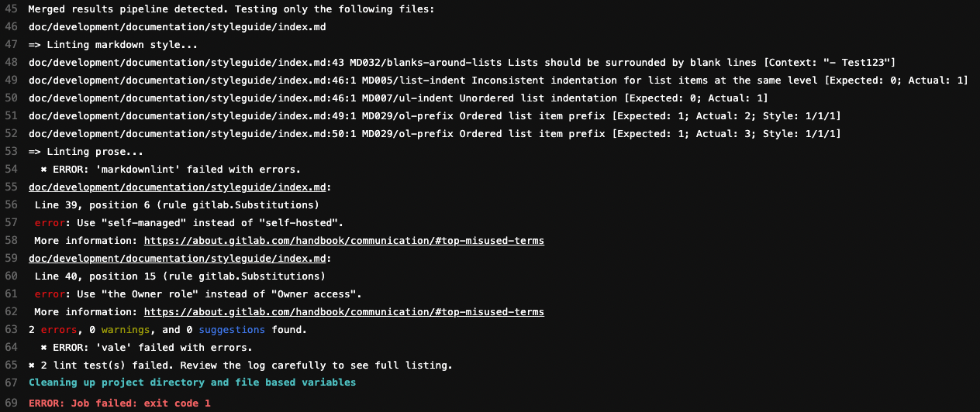
Task: Open the top-misused-terms link on line 62
Action: [x=343, y=312]
